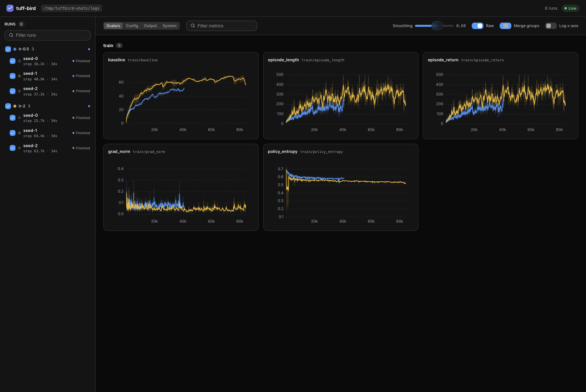The image size is (586, 392).
Task: Click the grad_norm chart title
Action: [x=119, y=152]
